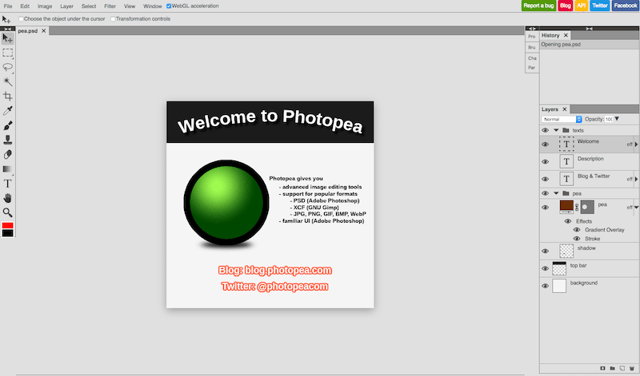The height and width of the screenshot is (376, 640).
Task: Select the Type tool in the toolbar
Action: click(8, 184)
